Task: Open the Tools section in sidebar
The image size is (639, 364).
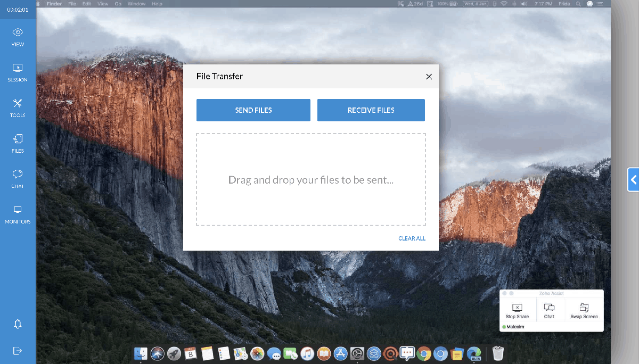Action: point(18,107)
